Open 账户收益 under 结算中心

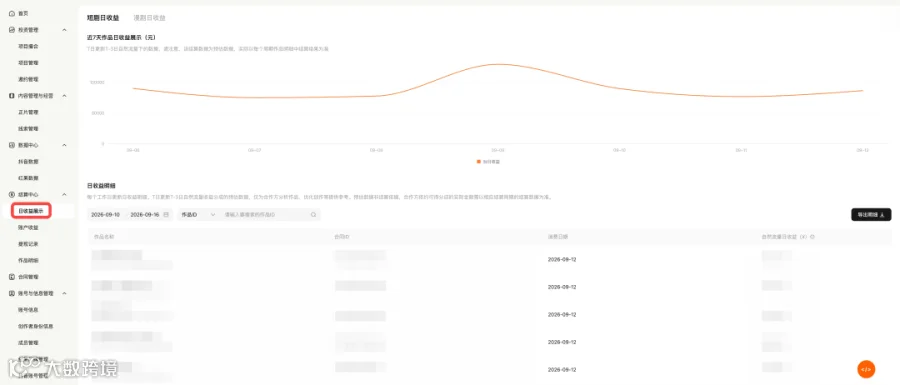[28, 227]
